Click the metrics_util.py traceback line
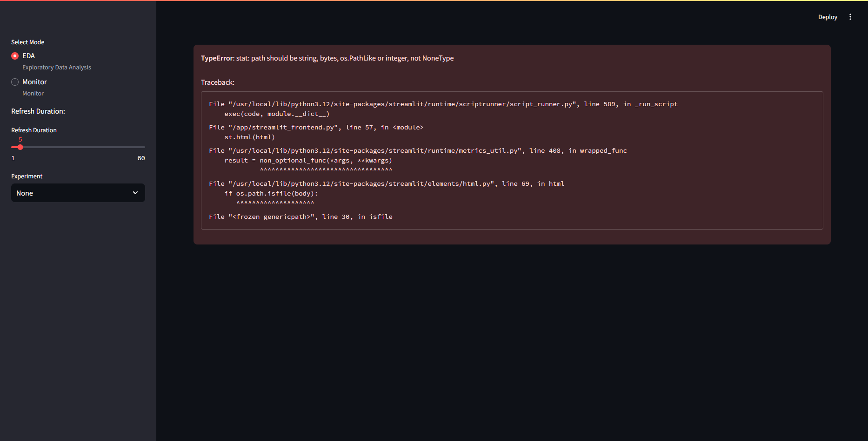This screenshot has width=868, height=441. click(x=418, y=150)
